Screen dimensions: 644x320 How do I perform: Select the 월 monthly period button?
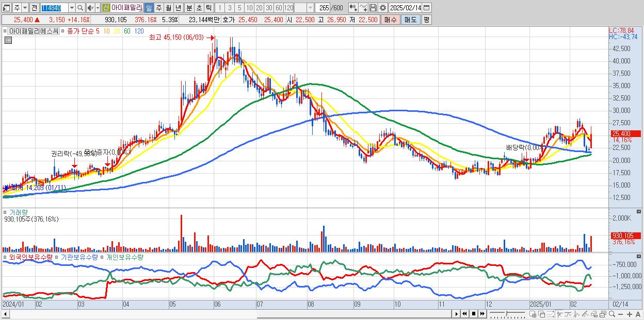pyautogui.click(x=168, y=8)
